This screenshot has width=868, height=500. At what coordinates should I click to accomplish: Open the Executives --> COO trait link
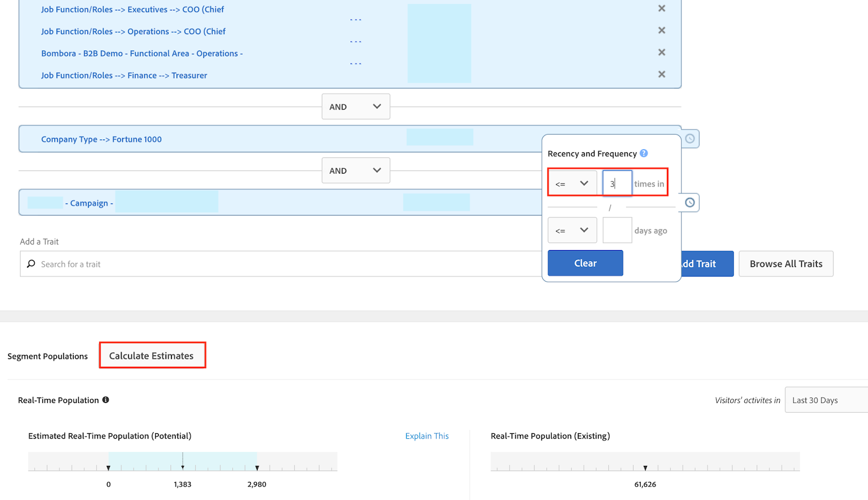[x=132, y=10]
